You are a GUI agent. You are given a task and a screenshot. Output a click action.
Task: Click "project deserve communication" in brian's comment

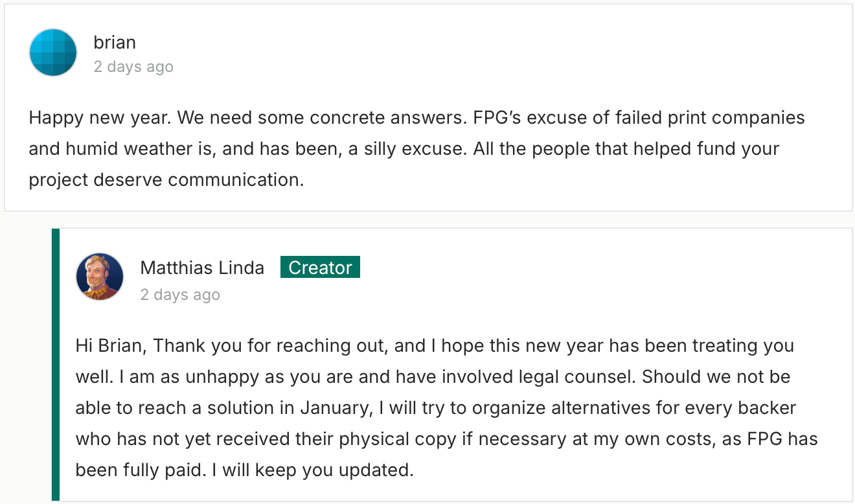pos(166,180)
